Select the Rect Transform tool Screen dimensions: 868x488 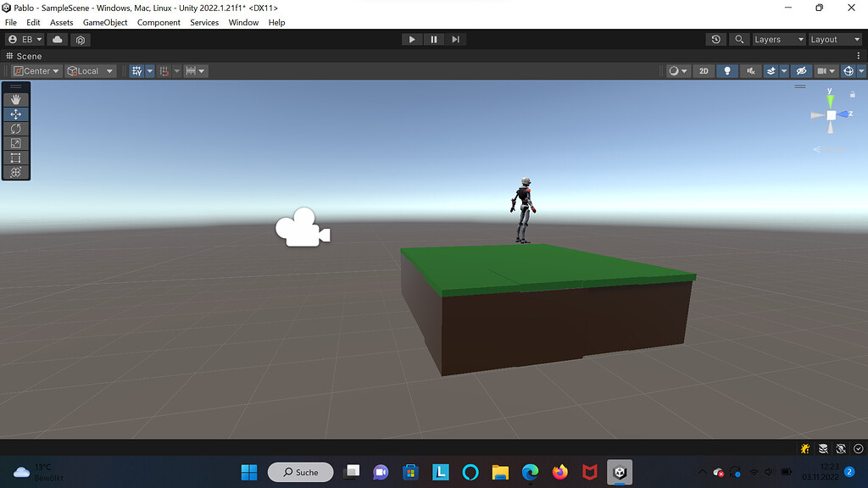tap(16, 157)
